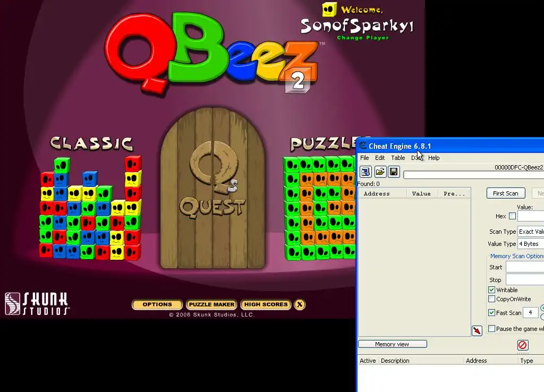Click the SonofSparky1 player name
Screen dimensions: 544x392
point(358,26)
